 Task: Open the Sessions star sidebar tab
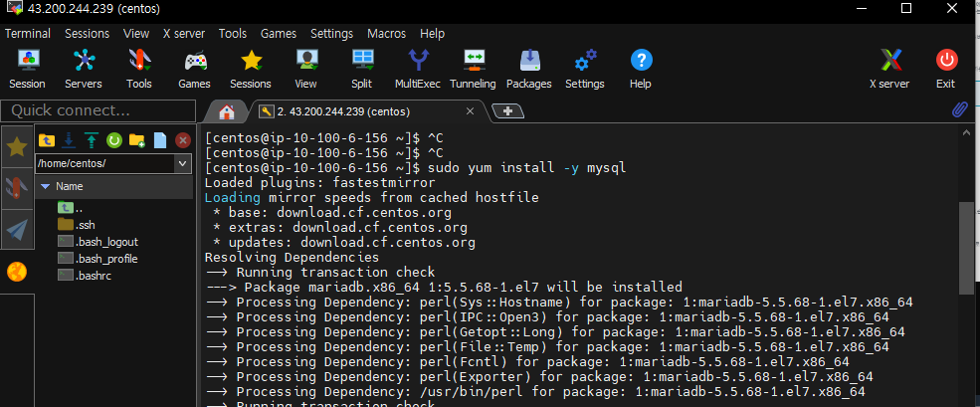(x=17, y=147)
